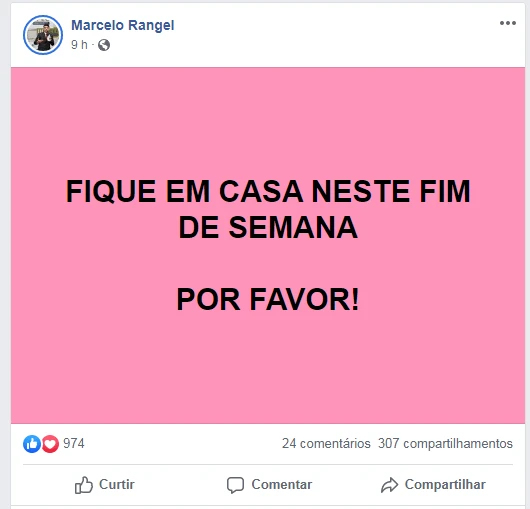Click the Comentar speech bubble icon
Screen dimensions: 530x509
pyautogui.click(x=235, y=485)
